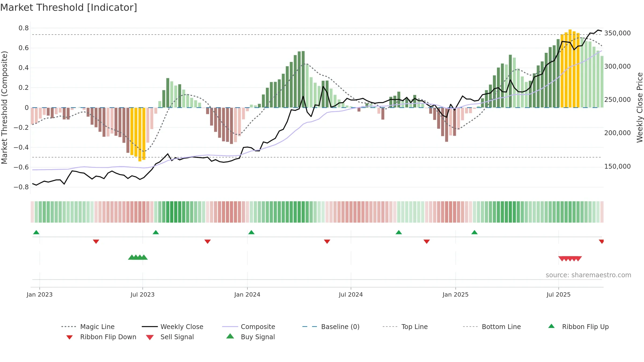
Task: Click the lowest yellow bar near Jul 2023
Action: click(x=140, y=134)
